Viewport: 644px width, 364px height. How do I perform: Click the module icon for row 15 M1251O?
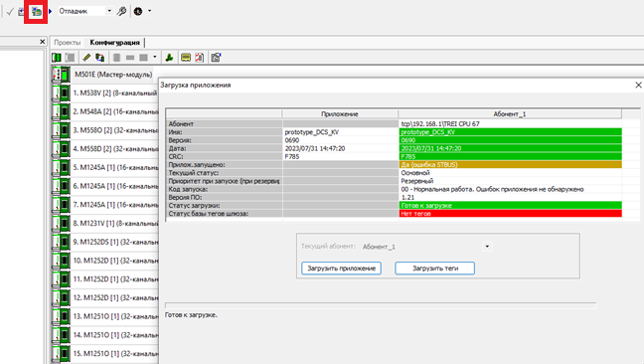point(62,353)
